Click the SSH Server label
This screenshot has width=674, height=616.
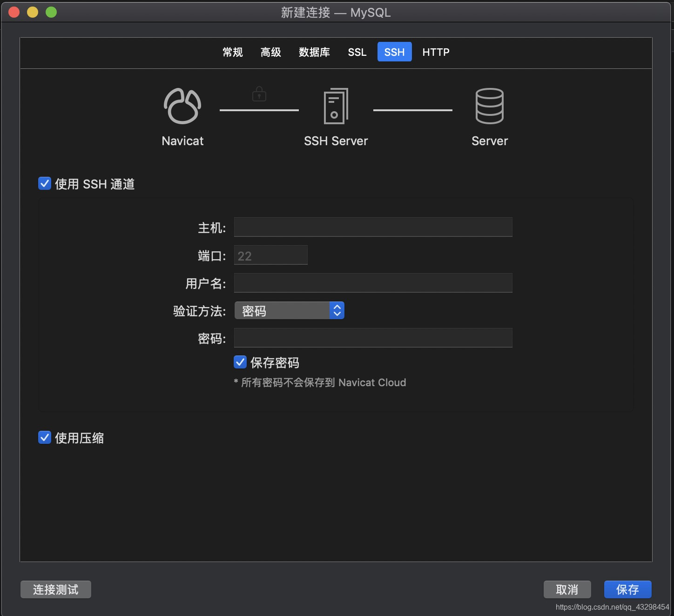(336, 141)
